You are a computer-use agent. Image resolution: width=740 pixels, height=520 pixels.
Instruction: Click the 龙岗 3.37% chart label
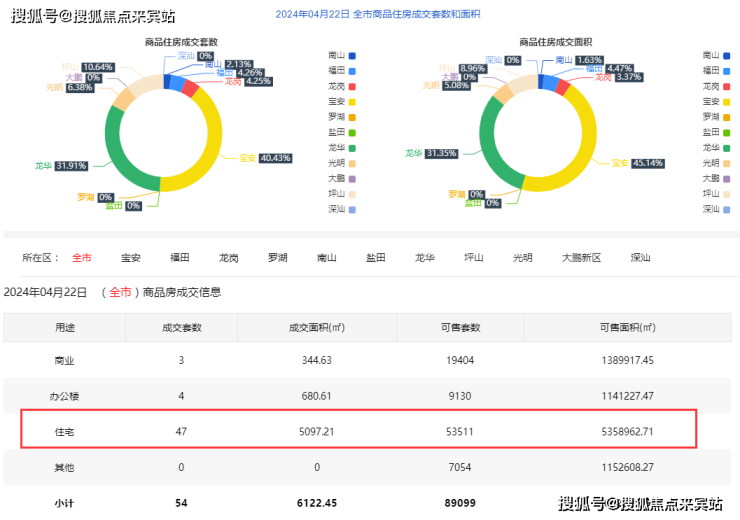[x=618, y=77]
